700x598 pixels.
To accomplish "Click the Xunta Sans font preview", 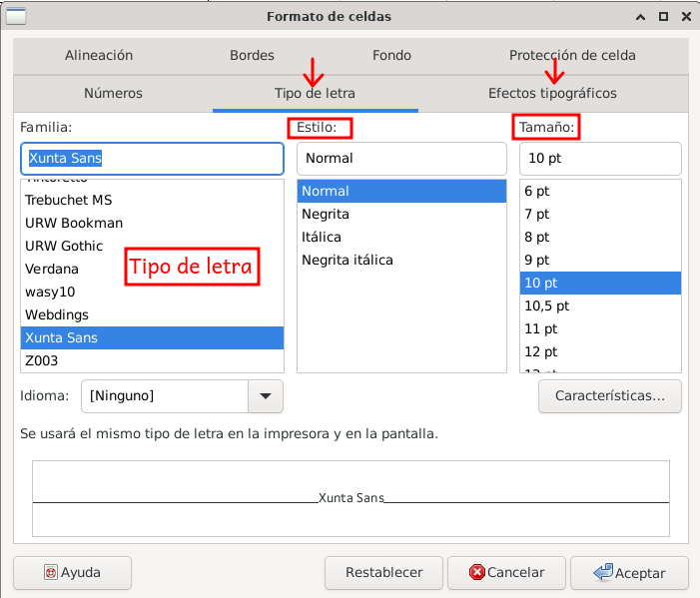I will click(350, 498).
